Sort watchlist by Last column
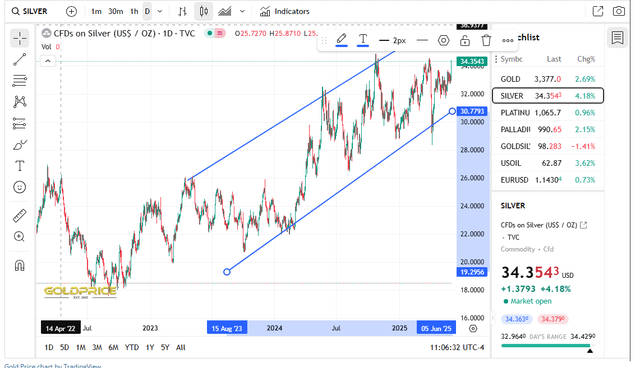This screenshot has width=640, height=368. click(x=553, y=59)
